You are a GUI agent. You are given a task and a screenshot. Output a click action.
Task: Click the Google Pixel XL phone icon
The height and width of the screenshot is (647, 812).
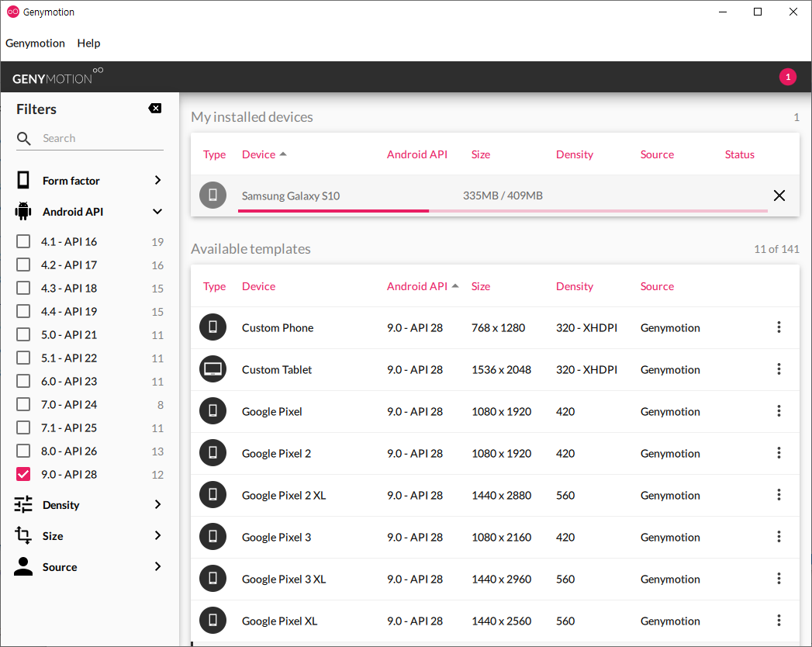[x=213, y=621]
